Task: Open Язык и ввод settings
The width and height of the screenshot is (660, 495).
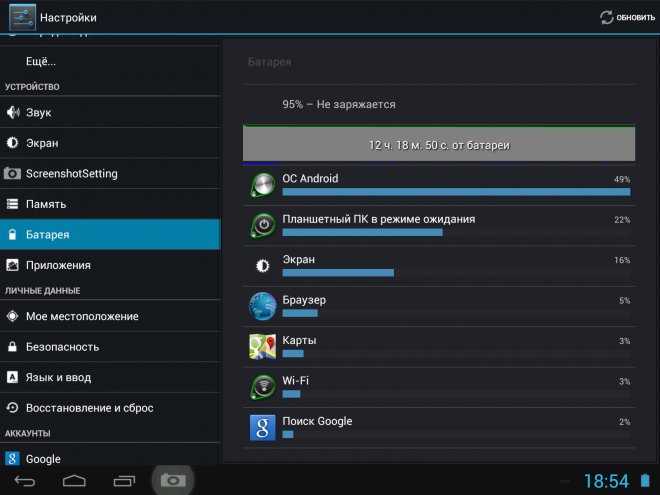Action: click(x=110, y=377)
